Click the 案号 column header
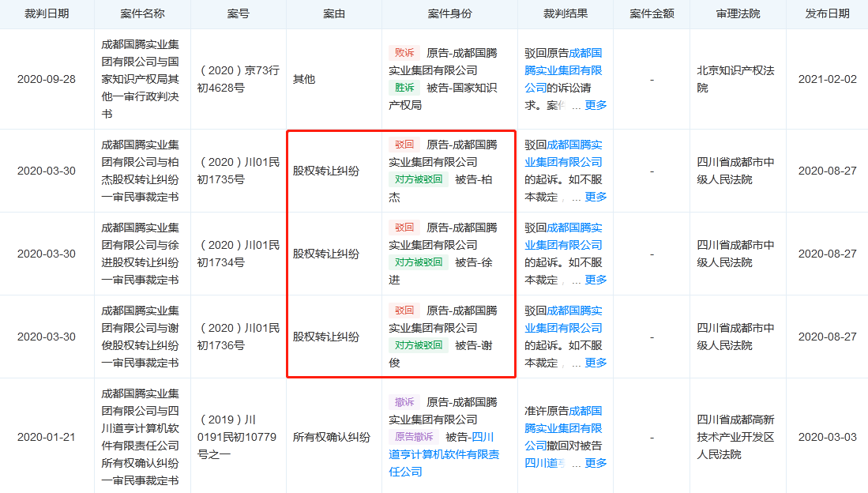 coord(238,14)
